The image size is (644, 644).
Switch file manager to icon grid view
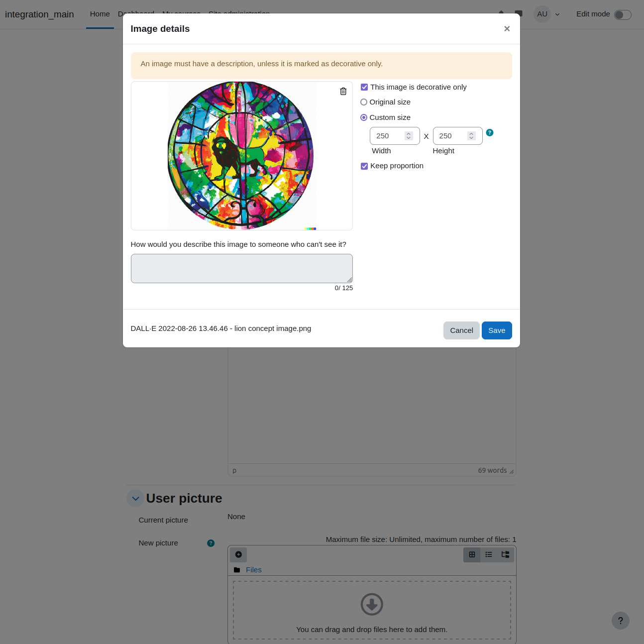point(472,554)
